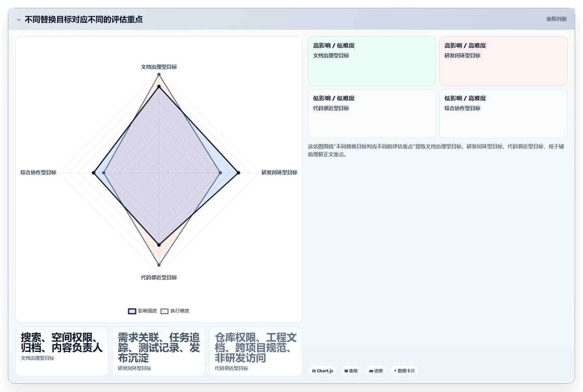
Task: Click the 执行难度 point on the 代码邻近型目标 axis
Action: point(159,265)
